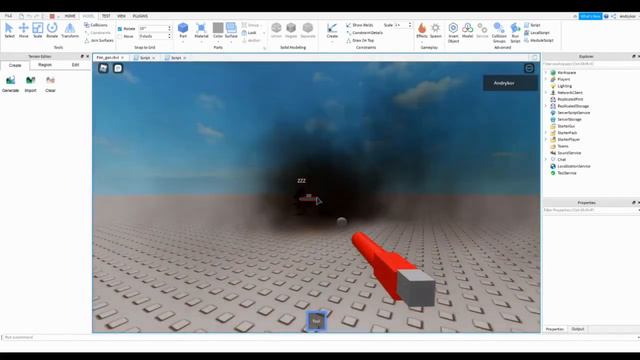Open the Effects dropdown arrow
Viewport: 640px width, 360px height.
[422, 41]
